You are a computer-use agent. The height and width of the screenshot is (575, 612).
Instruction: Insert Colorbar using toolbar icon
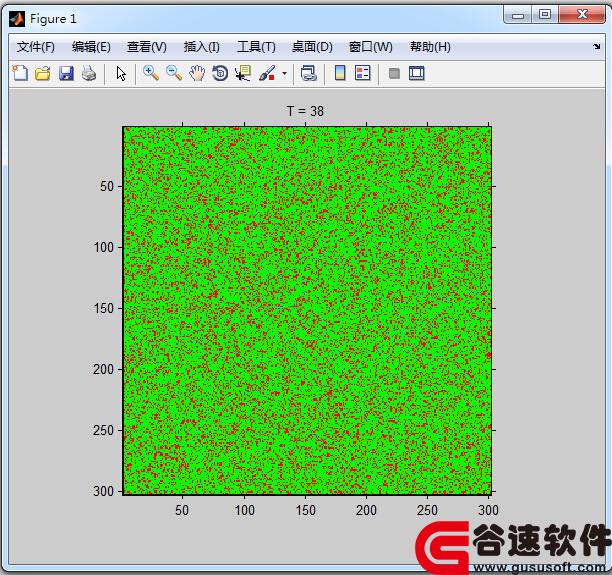(x=340, y=73)
